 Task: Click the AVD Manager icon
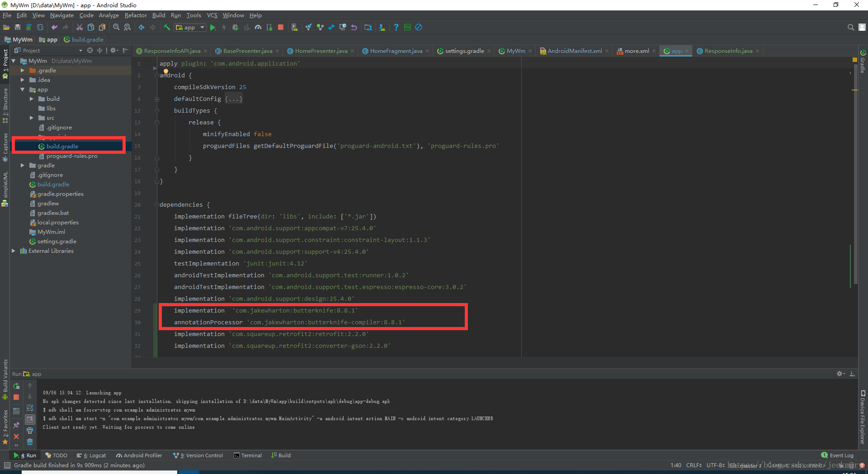(x=295, y=28)
